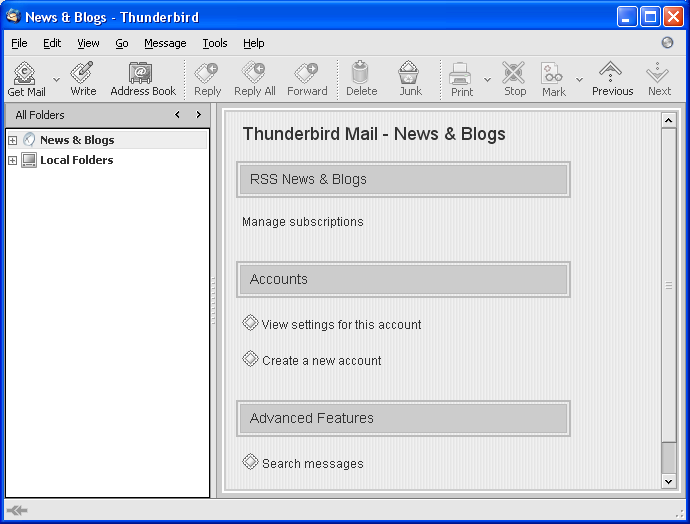Screen dimensions: 690x524
Task: Click the Write new message icon
Action: 83,73
